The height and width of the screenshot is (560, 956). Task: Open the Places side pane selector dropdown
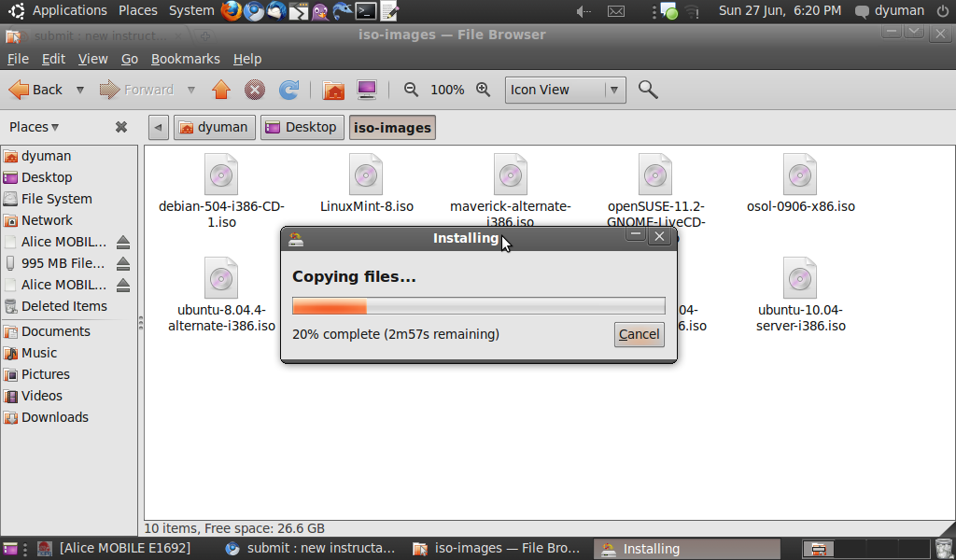[35, 127]
